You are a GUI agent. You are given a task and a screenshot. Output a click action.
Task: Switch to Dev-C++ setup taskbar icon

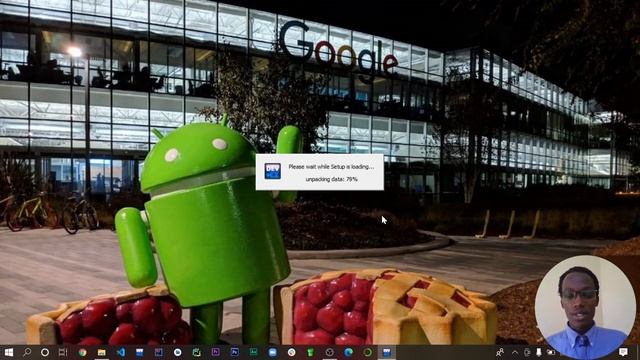point(387,352)
